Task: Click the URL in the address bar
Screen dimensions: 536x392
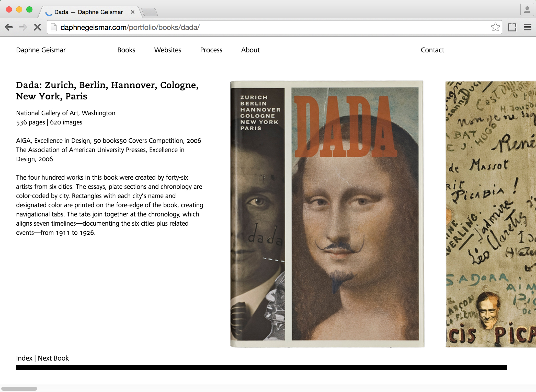Action: coord(130,27)
